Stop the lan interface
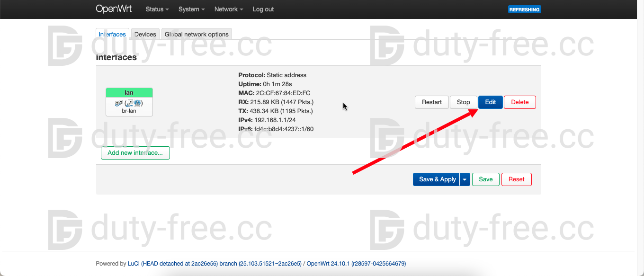This screenshot has height=276, width=644. (x=463, y=102)
